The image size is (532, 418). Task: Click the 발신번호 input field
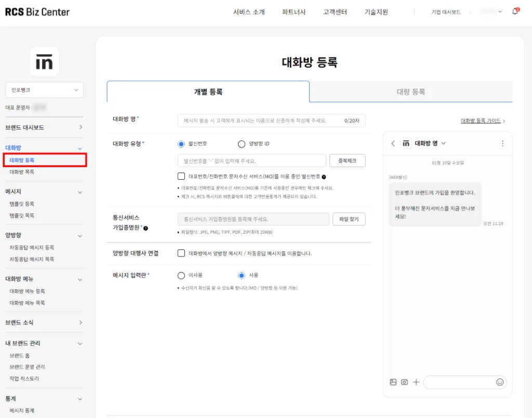[252, 160]
